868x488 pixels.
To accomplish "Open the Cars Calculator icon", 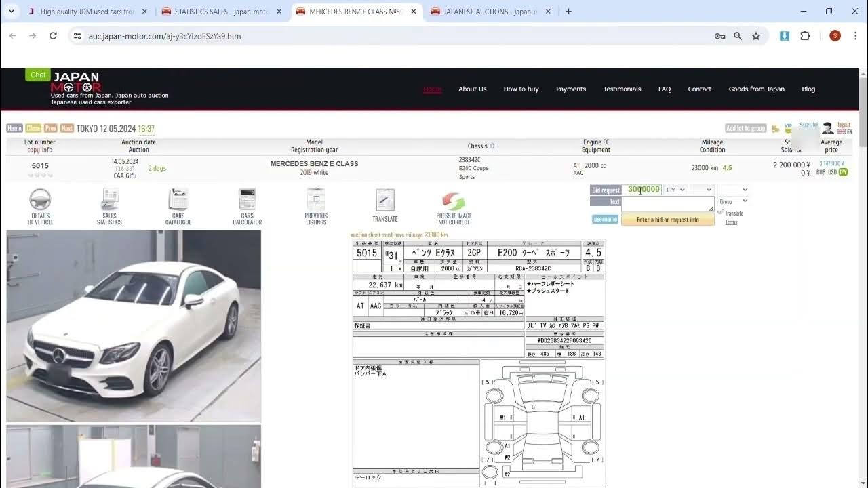I will coord(247,200).
